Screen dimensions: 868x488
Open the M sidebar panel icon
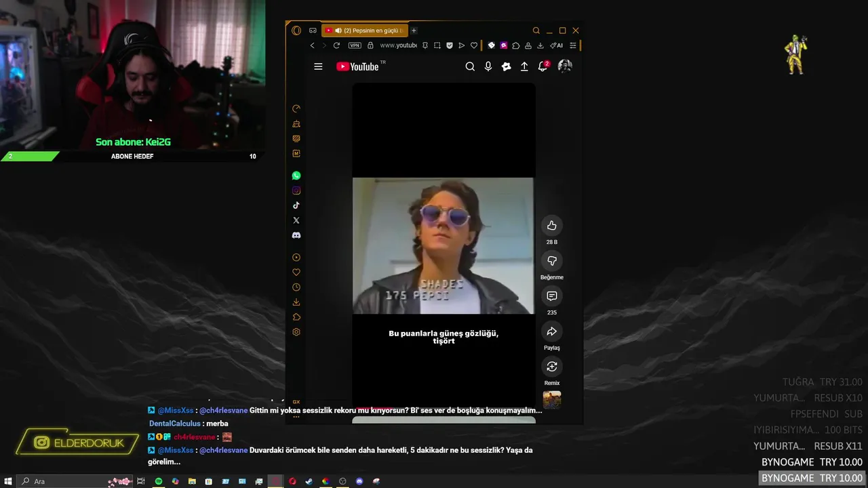296,154
